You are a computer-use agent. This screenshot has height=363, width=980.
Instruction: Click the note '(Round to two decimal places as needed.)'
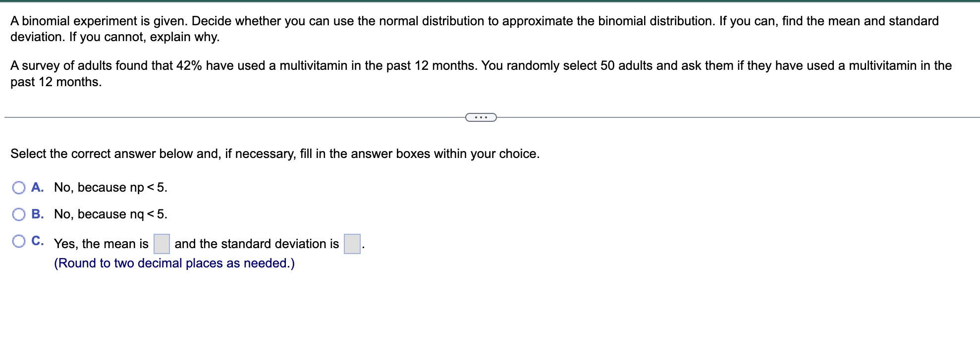coord(174,263)
